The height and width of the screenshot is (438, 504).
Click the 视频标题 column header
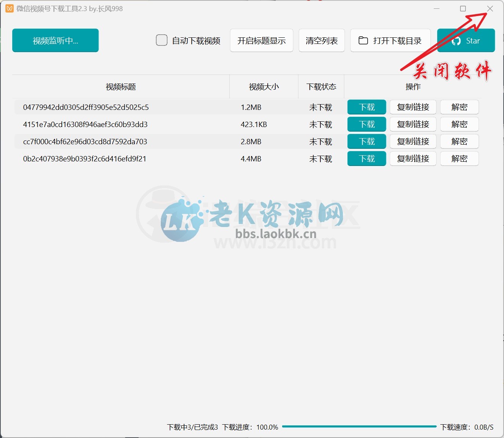121,87
